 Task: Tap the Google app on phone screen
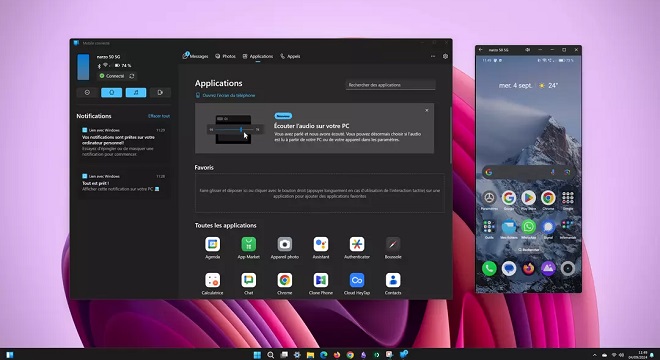click(508, 198)
